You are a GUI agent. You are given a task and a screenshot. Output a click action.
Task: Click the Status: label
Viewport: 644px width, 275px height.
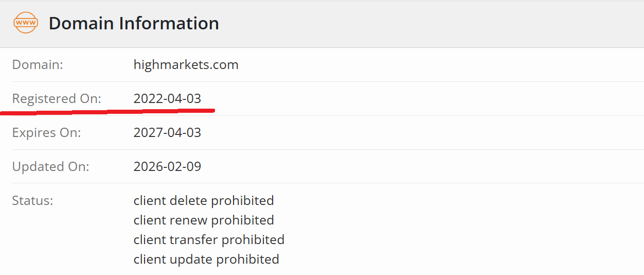[x=33, y=200]
